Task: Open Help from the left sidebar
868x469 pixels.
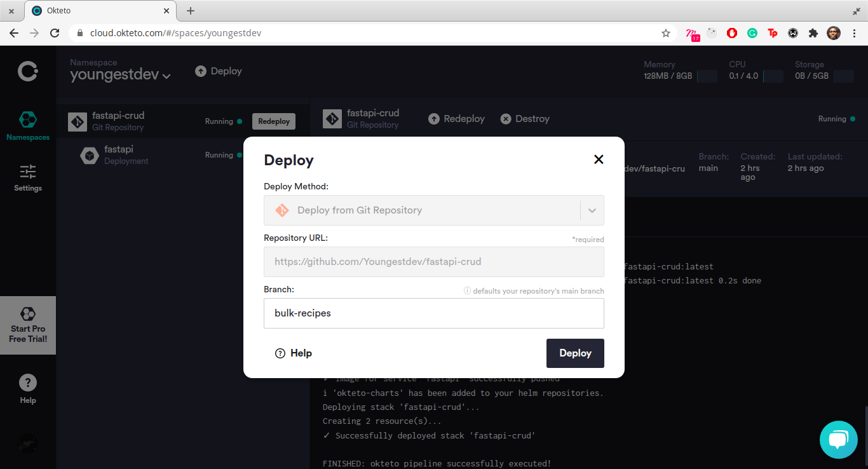Action: click(x=28, y=390)
